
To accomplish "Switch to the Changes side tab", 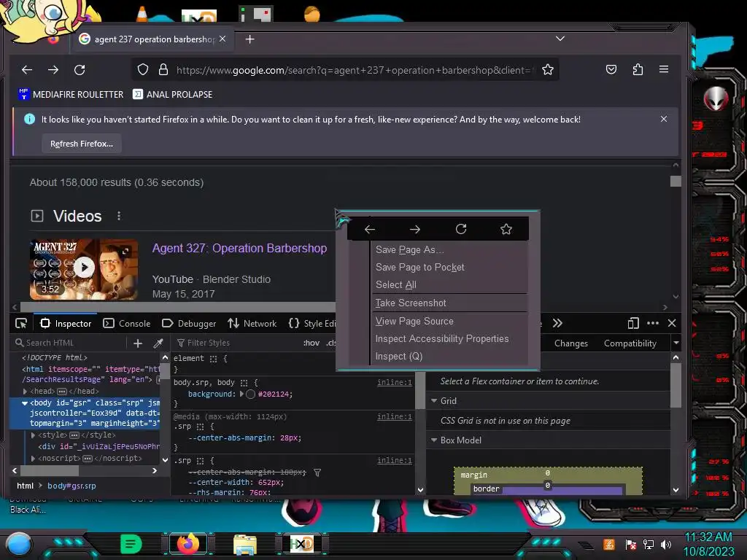I will [570, 343].
